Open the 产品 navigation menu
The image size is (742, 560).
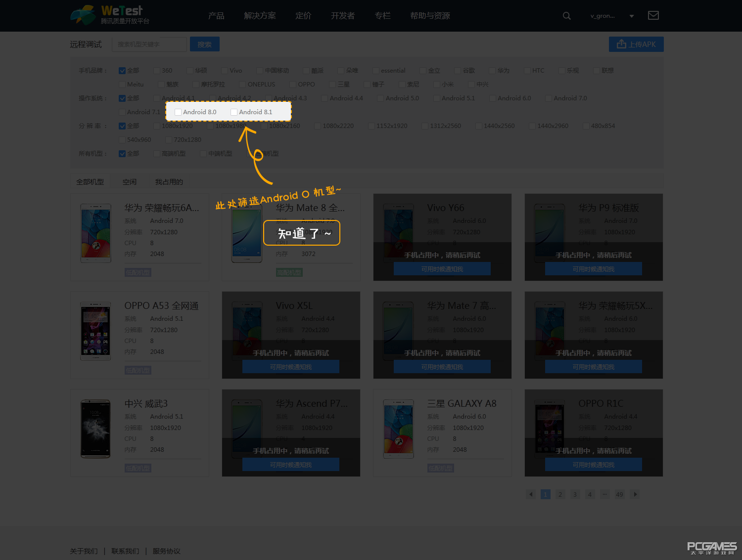coord(216,16)
